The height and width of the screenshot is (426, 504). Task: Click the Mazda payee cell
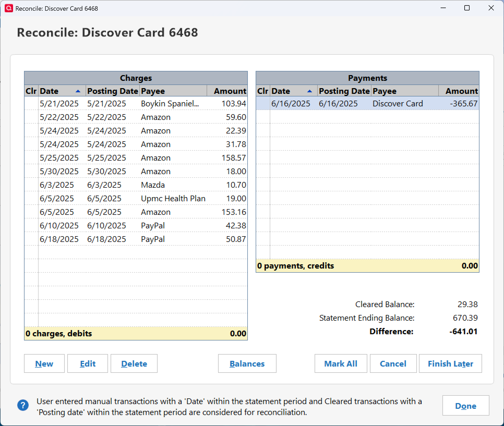pos(153,185)
